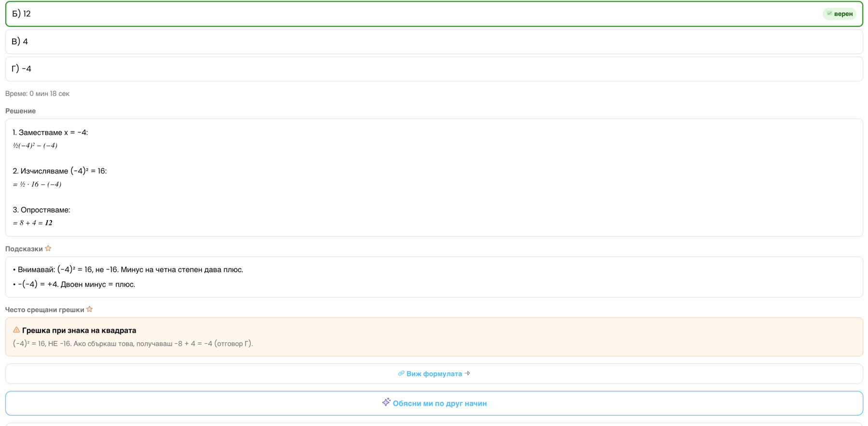
Task: Select answer option В) 4
Action: click(434, 41)
